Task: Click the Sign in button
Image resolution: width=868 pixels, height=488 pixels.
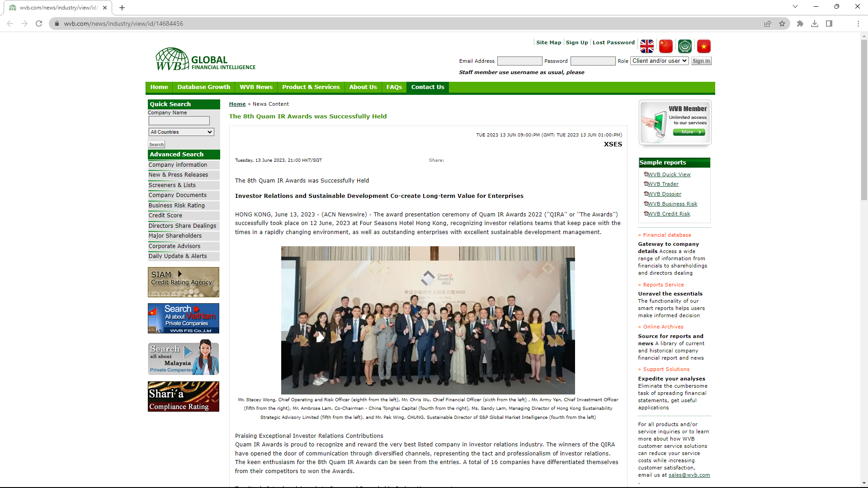Action: click(701, 61)
